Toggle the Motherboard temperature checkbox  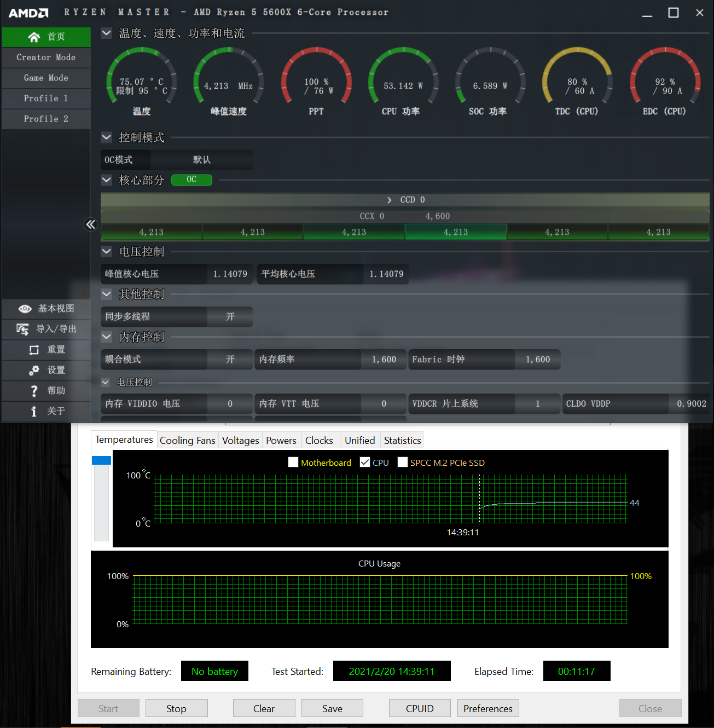coord(293,462)
